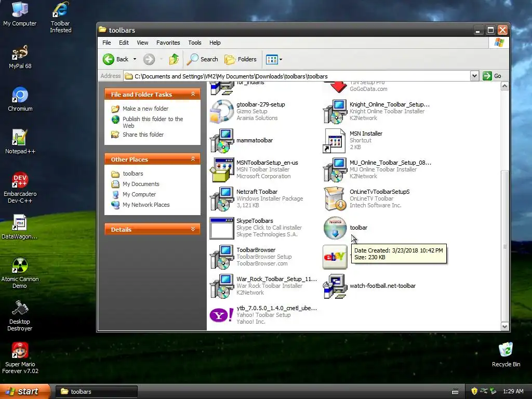This screenshot has height=399, width=532.
Task: Click the keyboard icon in the taskbar
Action: [x=455, y=392]
